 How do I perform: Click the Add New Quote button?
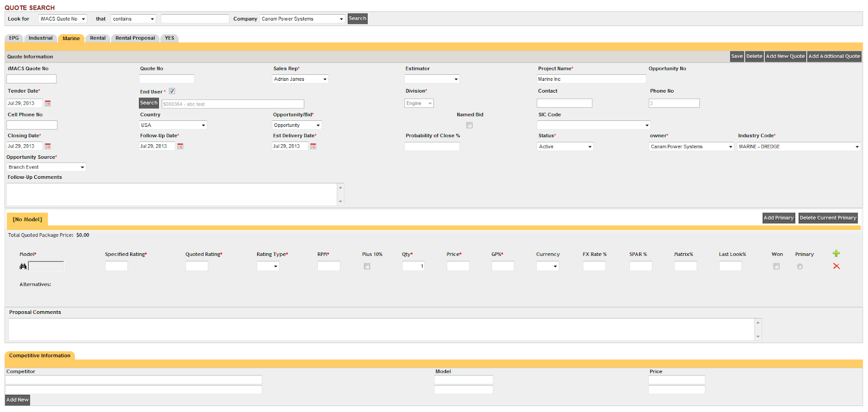[x=785, y=56]
